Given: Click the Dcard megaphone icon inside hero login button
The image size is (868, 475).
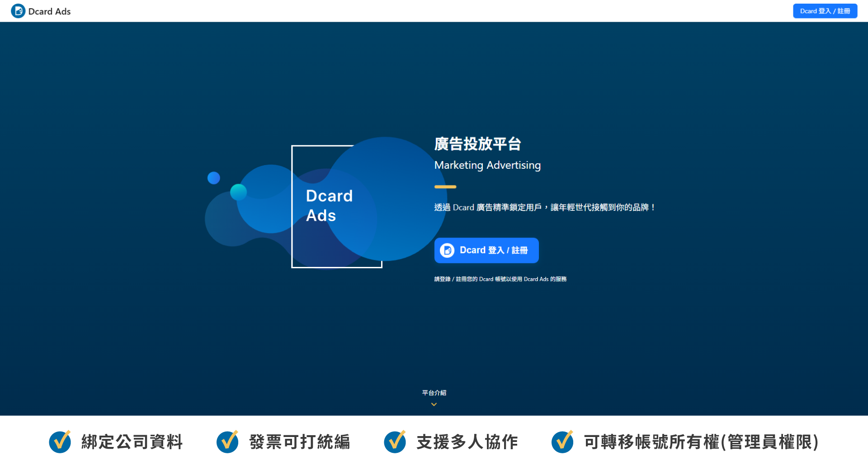Looking at the screenshot, I should click(x=447, y=250).
